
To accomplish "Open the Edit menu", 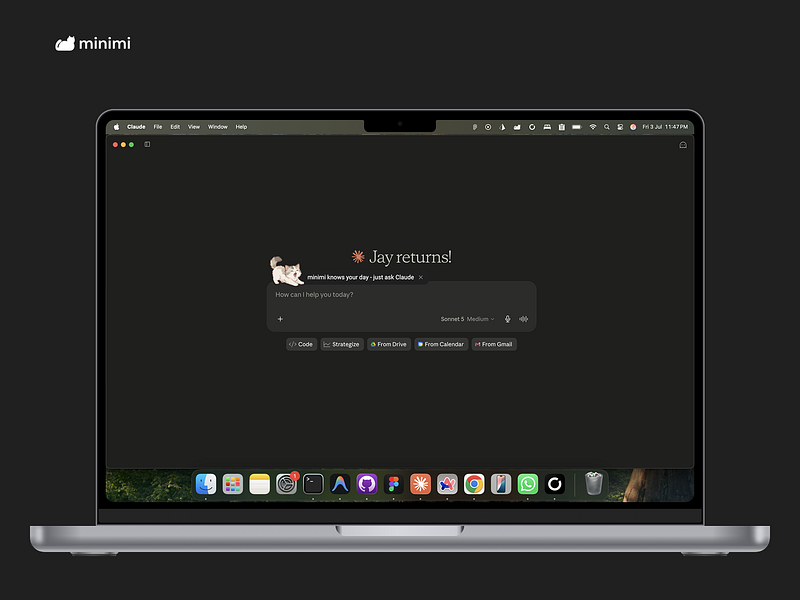I will tap(175, 127).
